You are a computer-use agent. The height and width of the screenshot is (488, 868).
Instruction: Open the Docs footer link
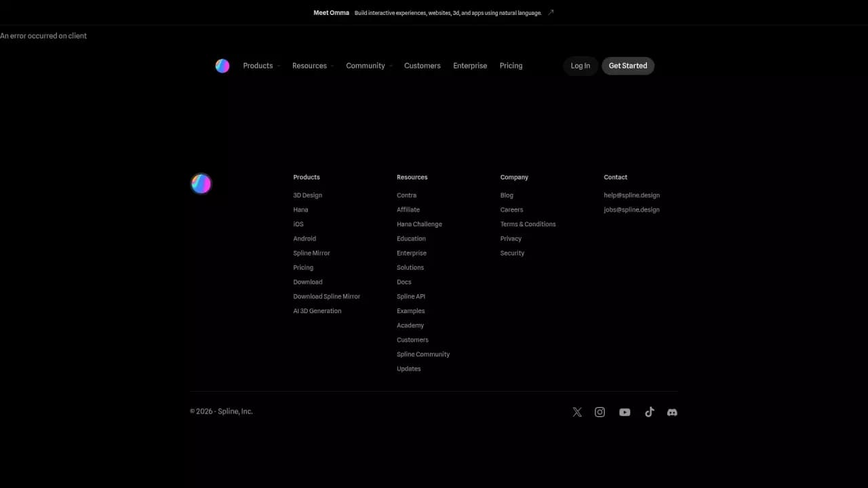coord(404,282)
